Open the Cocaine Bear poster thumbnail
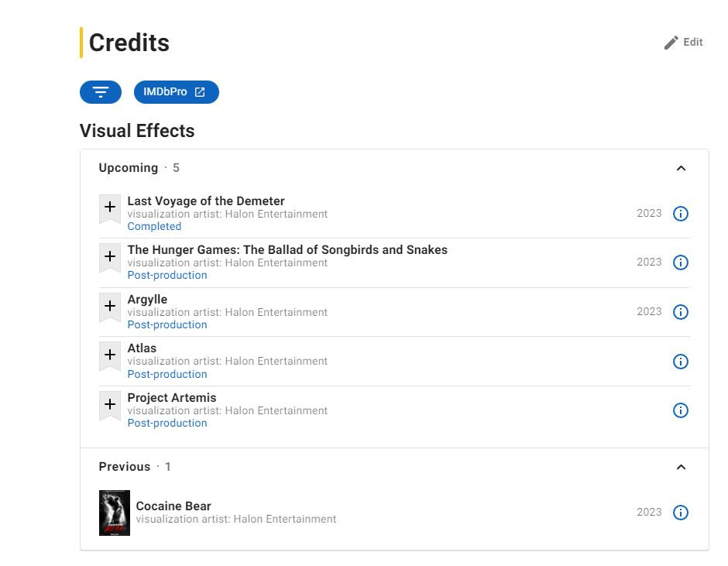 click(115, 513)
